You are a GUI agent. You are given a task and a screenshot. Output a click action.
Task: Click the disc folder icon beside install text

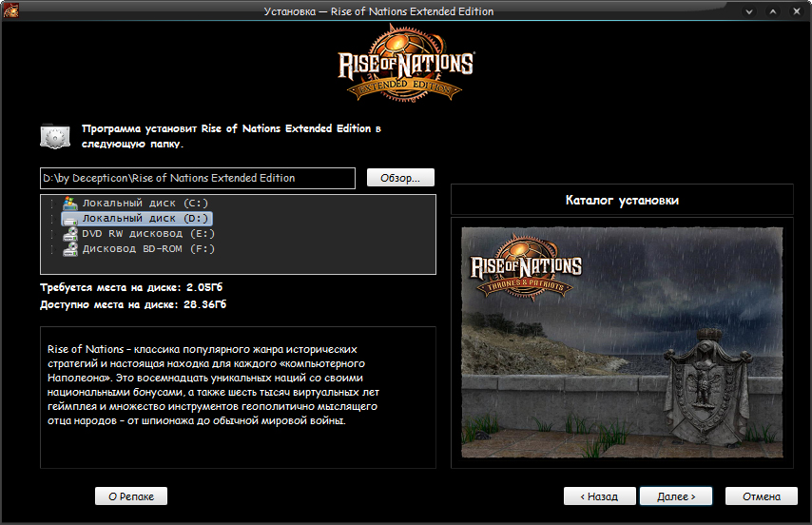point(55,135)
